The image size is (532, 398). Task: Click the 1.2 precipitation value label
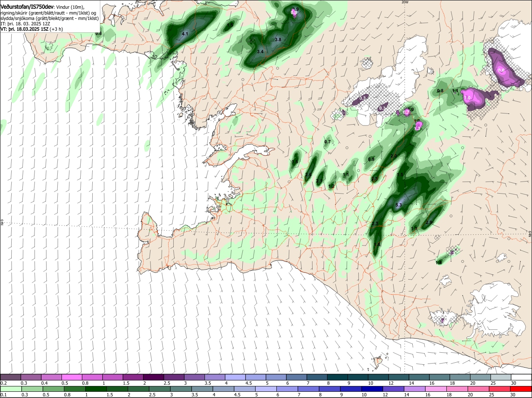click(331, 186)
